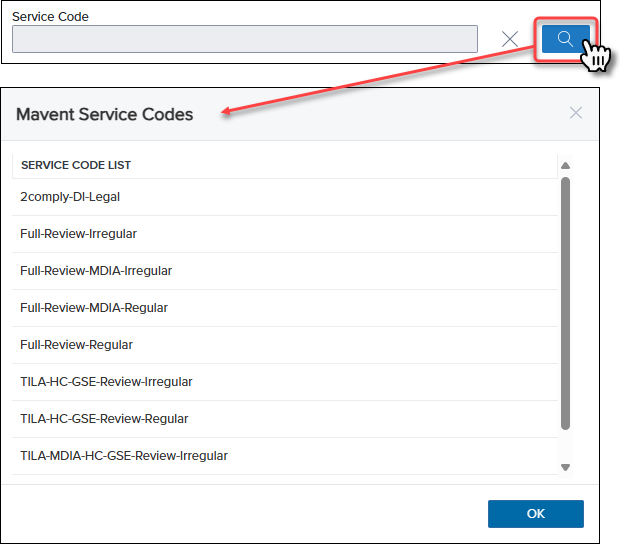Screen dimensions: 620x544
Task: Select the Full-Review-Regular entry
Action: click(285, 345)
